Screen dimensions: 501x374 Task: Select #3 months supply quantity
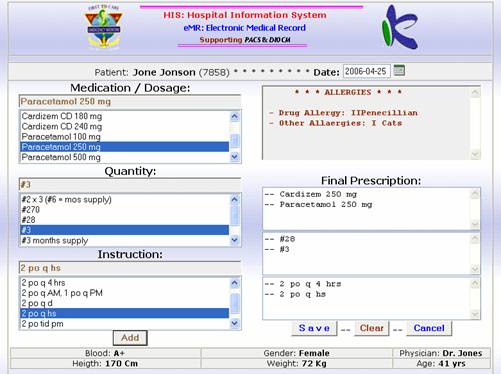(125, 240)
